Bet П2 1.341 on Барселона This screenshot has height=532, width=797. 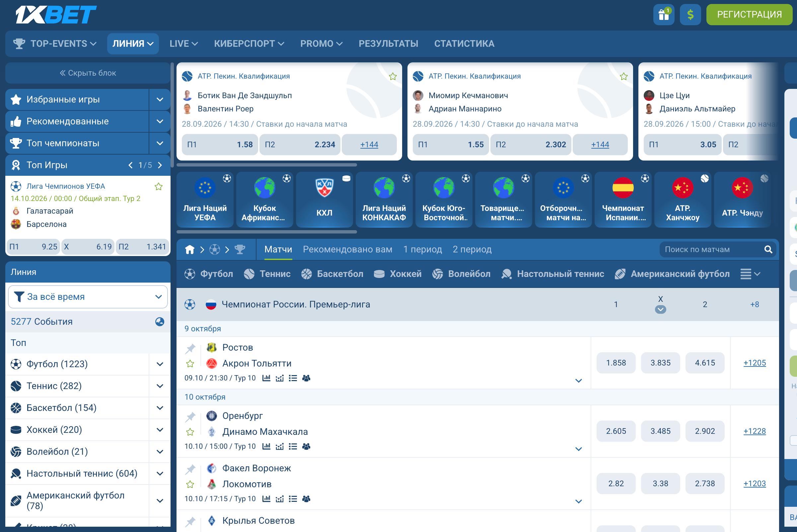point(143,247)
